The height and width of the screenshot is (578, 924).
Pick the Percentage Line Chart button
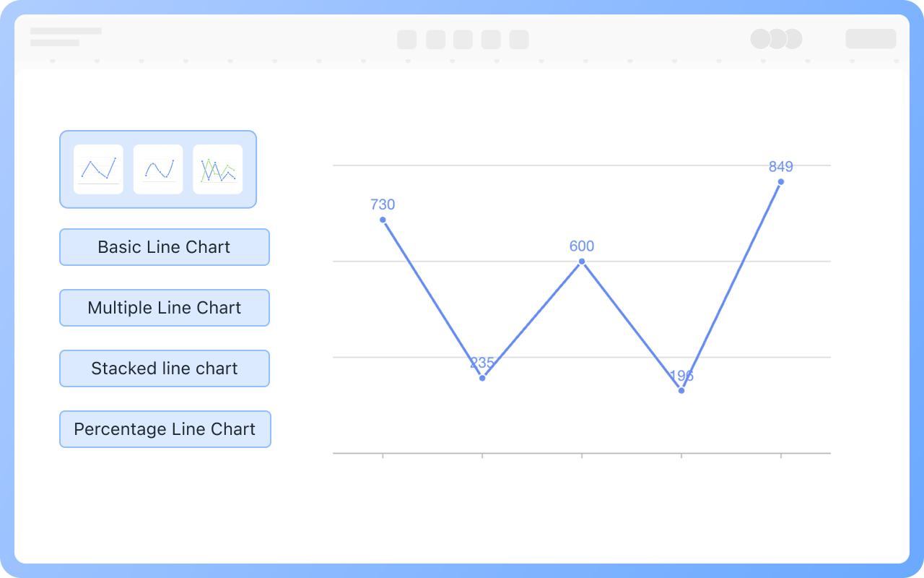165,429
